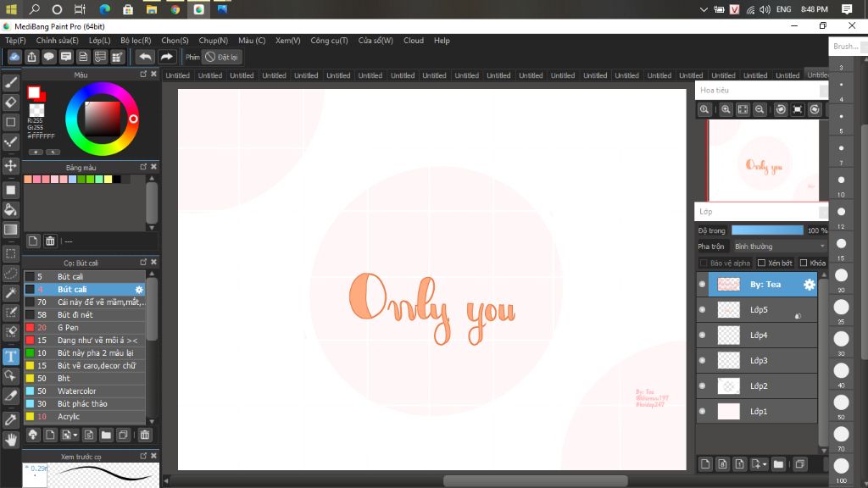Open the Cloud menu
Screen dimensions: 868x488
click(414, 41)
